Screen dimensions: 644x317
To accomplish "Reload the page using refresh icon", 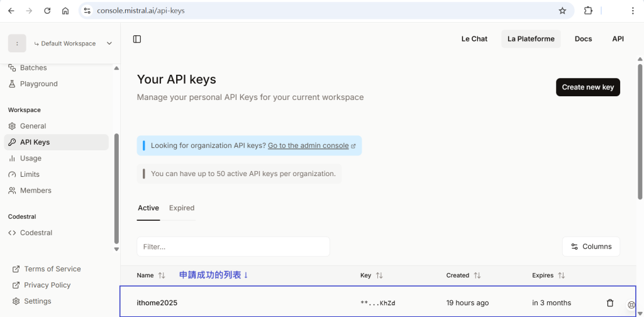I will [47, 11].
